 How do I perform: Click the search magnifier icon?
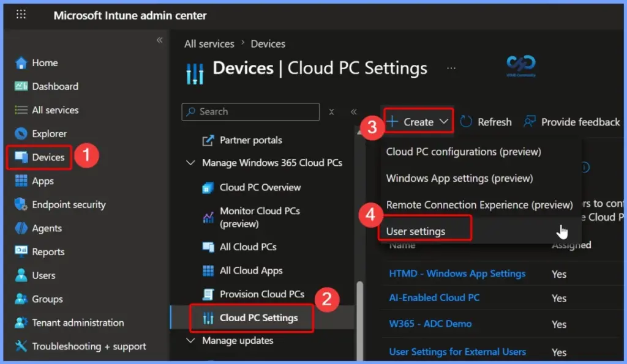pos(191,111)
